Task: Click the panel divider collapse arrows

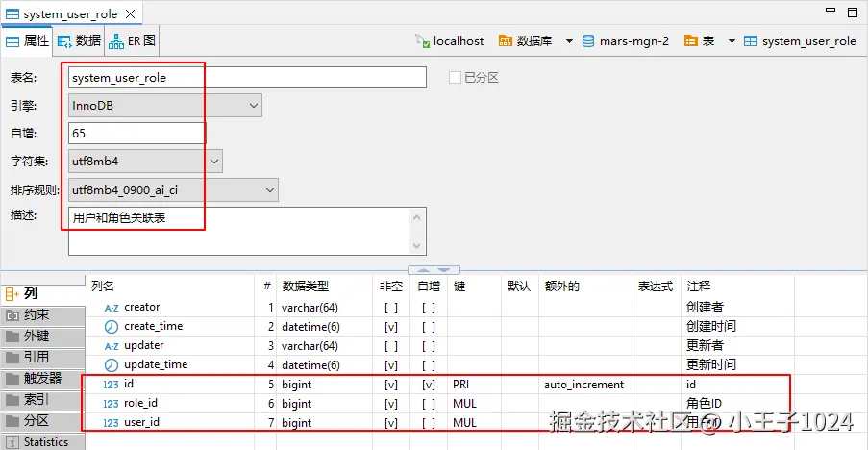Action: point(434,270)
